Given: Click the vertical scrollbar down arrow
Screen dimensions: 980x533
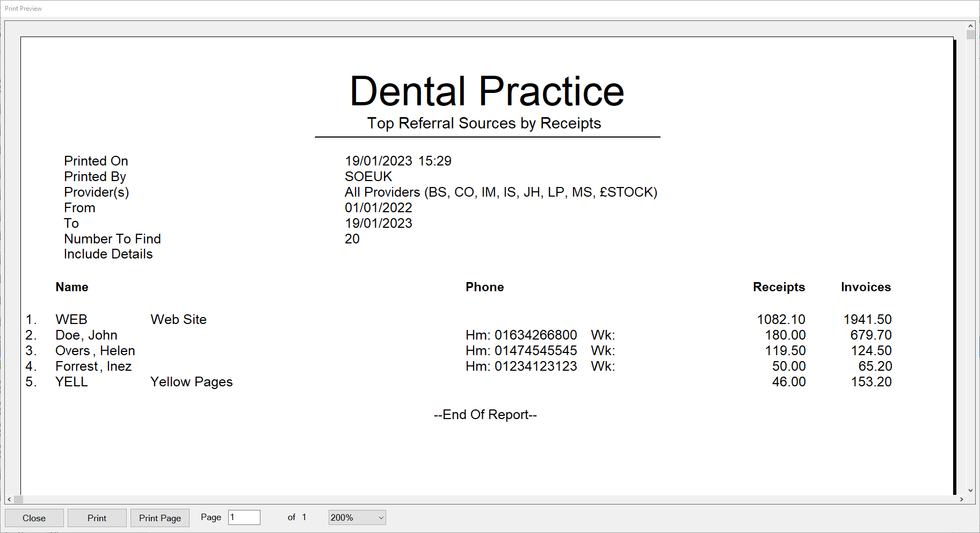Looking at the screenshot, I should [970, 490].
